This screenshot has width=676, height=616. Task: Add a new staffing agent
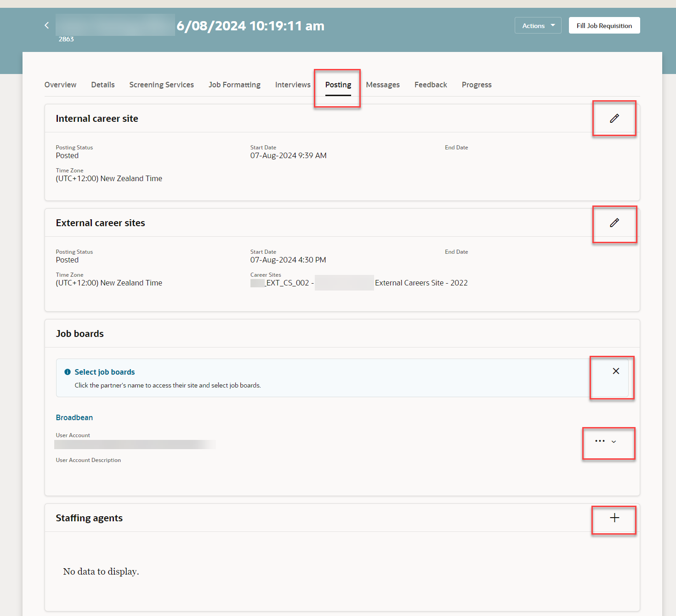pyautogui.click(x=614, y=518)
